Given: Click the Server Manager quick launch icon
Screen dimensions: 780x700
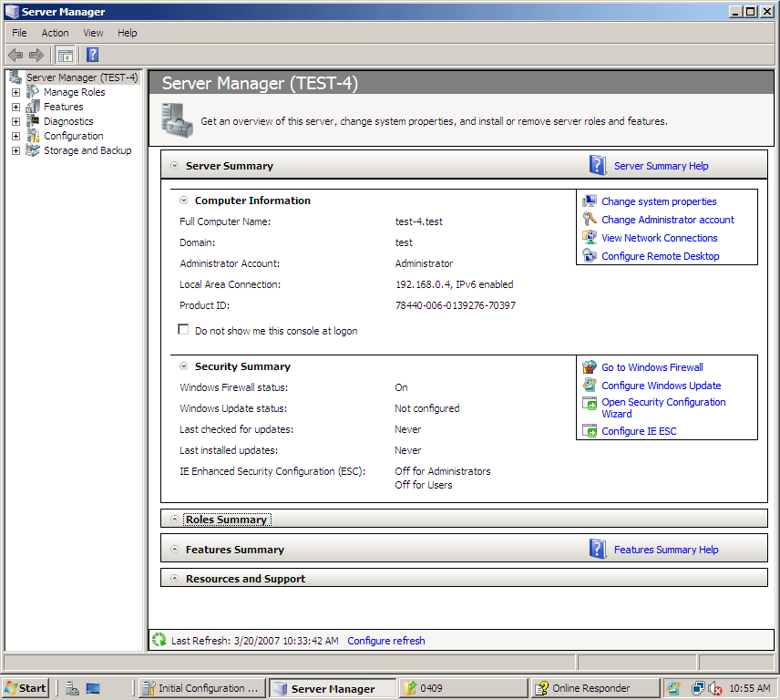Looking at the screenshot, I should coord(72,688).
